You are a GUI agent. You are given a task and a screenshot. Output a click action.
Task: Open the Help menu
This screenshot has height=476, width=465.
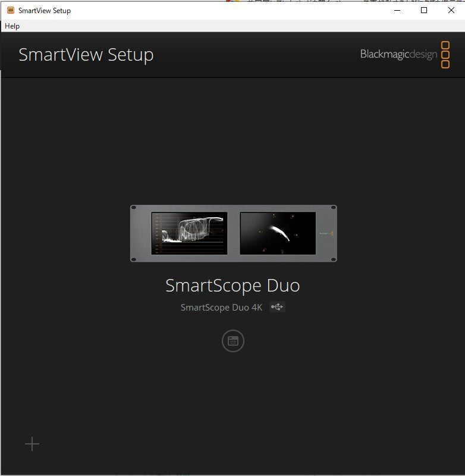[x=12, y=26]
